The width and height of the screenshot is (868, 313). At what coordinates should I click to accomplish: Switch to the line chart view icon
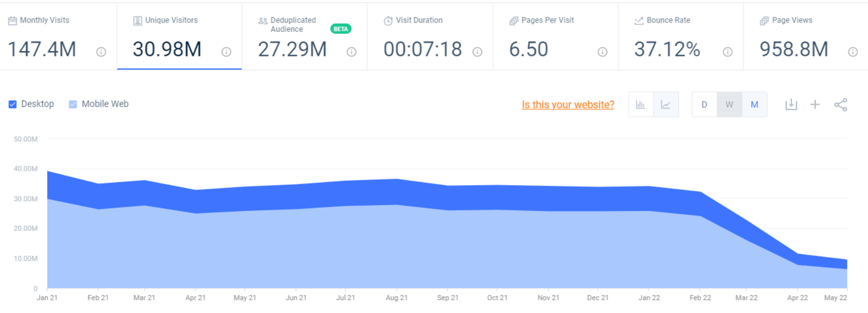(666, 105)
